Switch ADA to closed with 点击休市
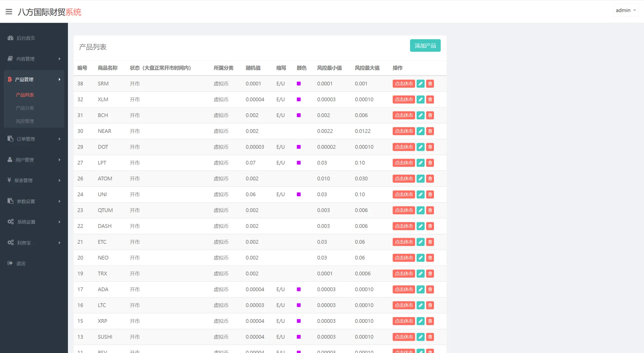This screenshot has height=353, width=644. coord(403,289)
